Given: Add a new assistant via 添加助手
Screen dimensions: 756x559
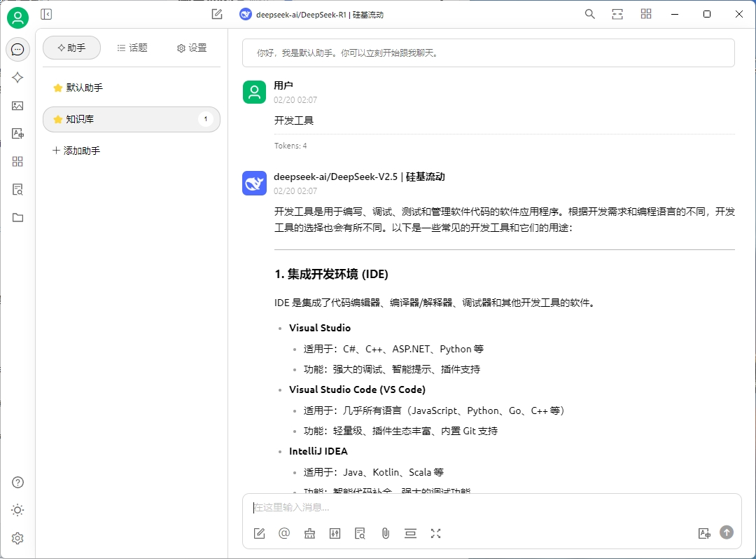Looking at the screenshot, I should coord(76,151).
